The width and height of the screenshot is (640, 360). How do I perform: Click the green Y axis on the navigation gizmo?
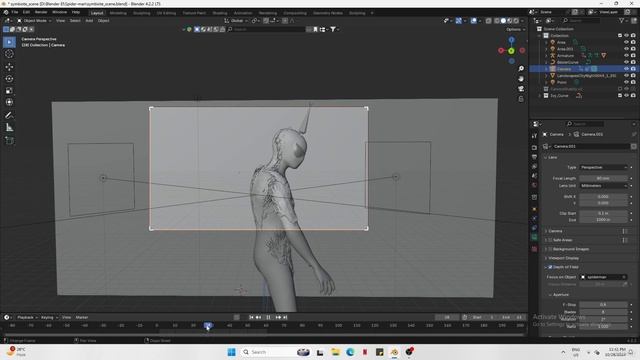click(x=511, y=51)
